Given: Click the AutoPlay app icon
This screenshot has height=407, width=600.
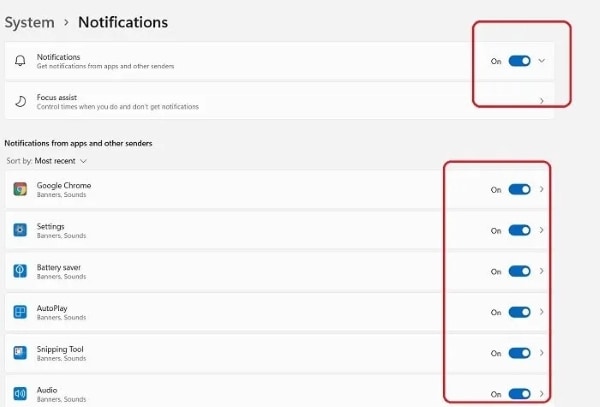Looking at the screenshot, I should (20, 312).
